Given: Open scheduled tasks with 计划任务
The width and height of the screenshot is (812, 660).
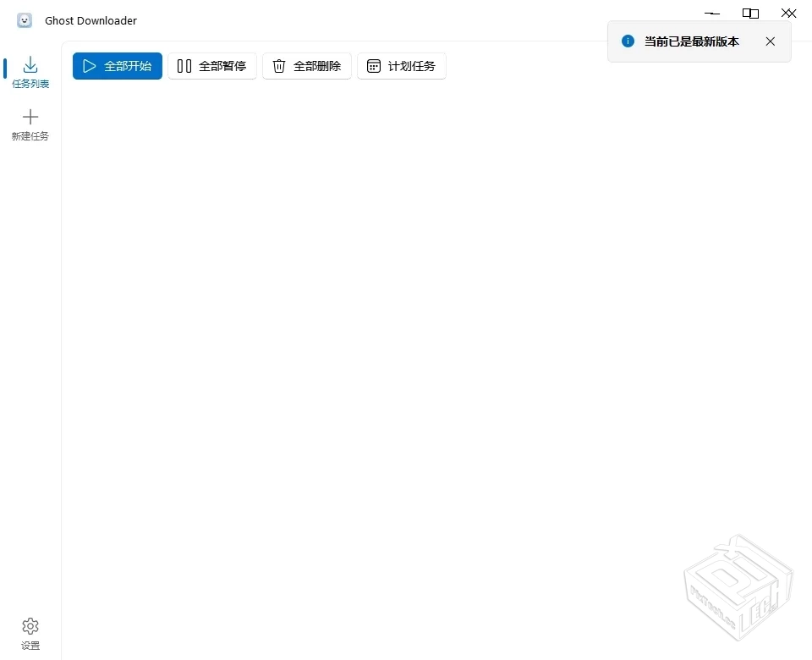Looking at the screenshot, I should pos(401,66).
